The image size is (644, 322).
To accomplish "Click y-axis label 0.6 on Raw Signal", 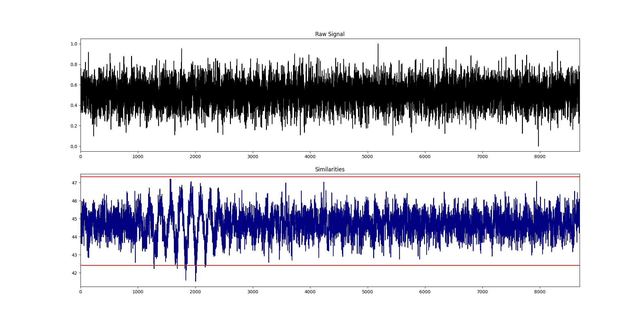I will pyautogui.click(x=74, y=85).
